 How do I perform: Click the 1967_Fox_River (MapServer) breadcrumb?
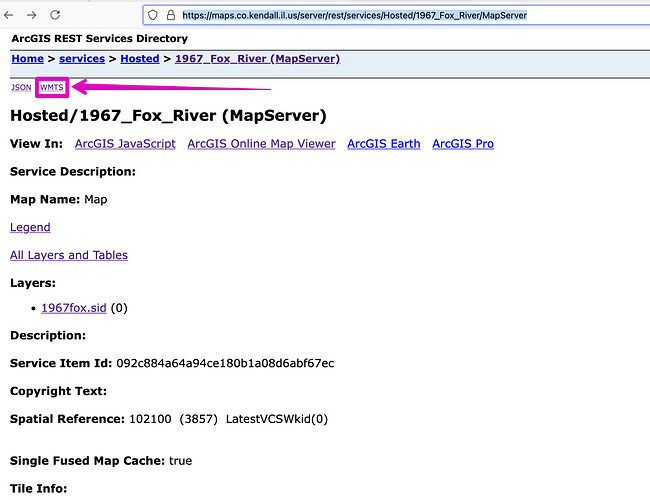[257, 59]
